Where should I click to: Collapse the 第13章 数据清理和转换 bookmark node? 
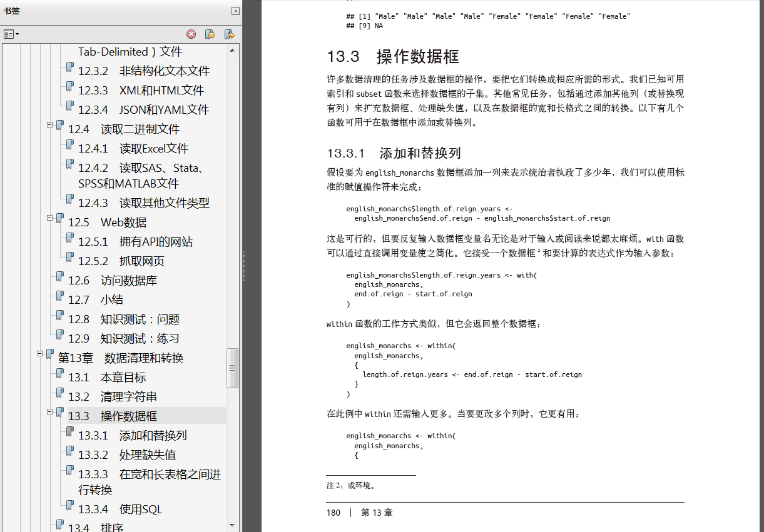tap(39, 354)
